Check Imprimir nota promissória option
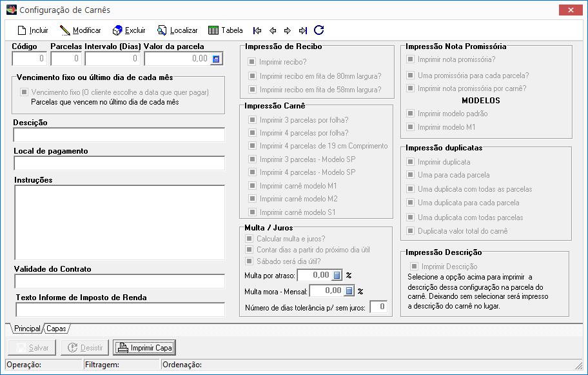 point(410,59)
